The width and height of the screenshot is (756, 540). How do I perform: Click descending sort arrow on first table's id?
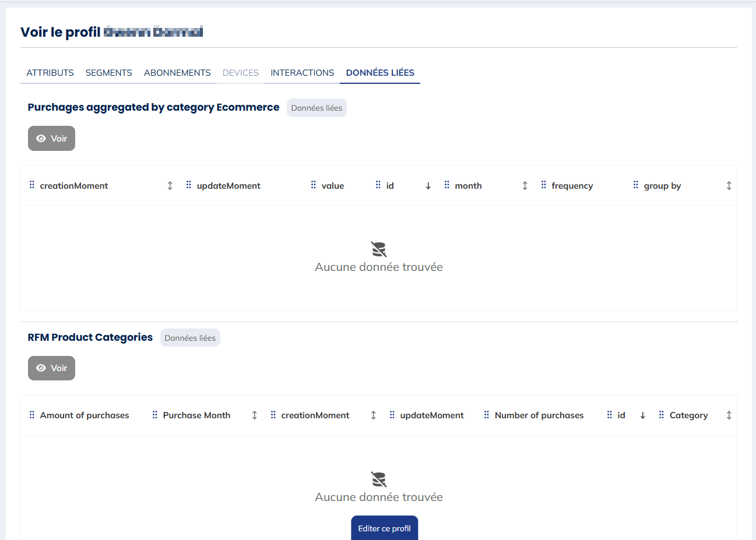tap(428, 186)
